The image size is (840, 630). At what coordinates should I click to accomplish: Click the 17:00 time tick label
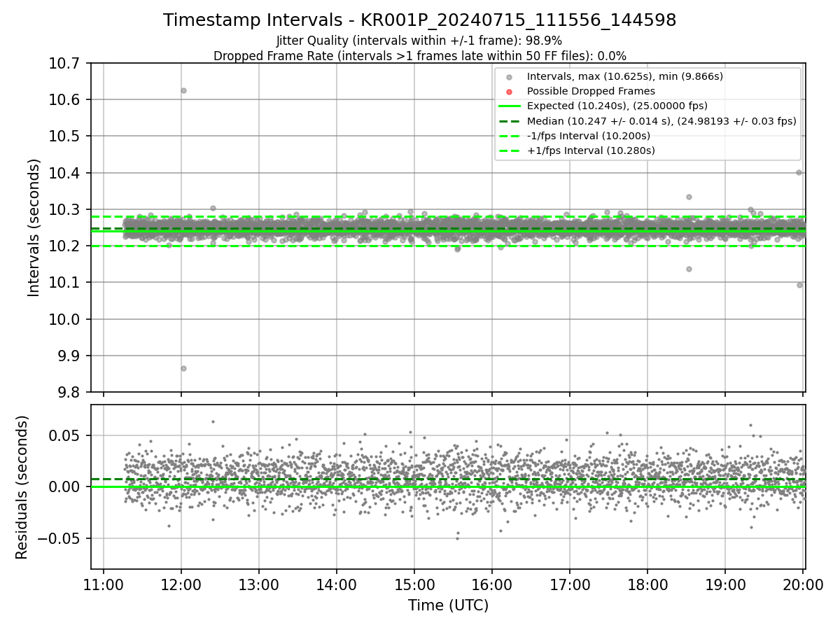pyautogui.click(x=569, y=584)
